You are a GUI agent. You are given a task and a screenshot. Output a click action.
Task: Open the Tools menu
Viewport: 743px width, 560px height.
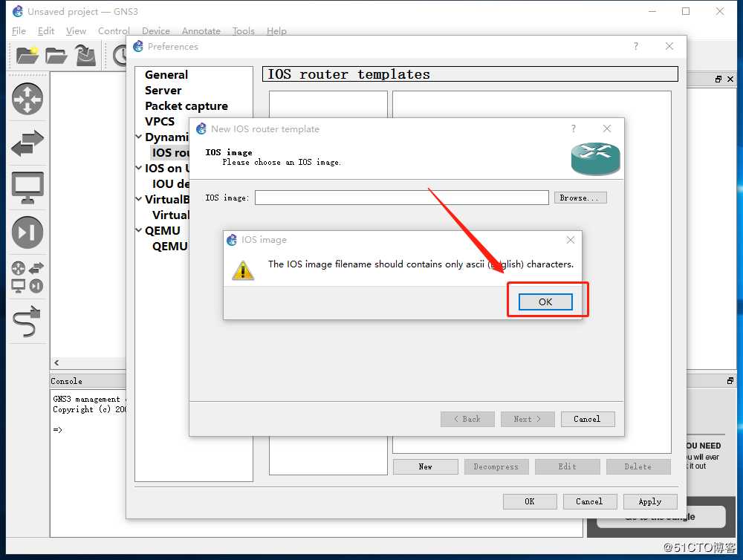[x=244, y=30]
